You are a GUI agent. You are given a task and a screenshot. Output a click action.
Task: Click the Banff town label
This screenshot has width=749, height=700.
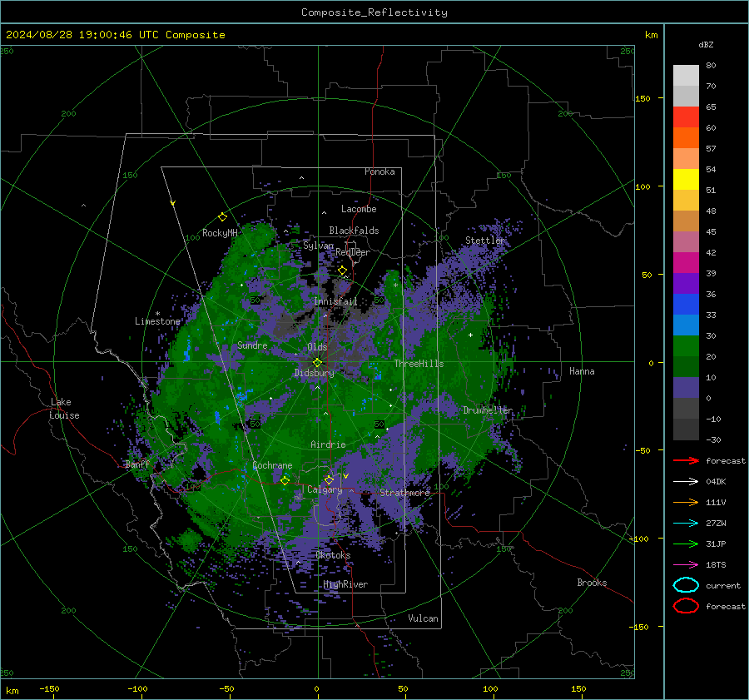pos(137,464)
